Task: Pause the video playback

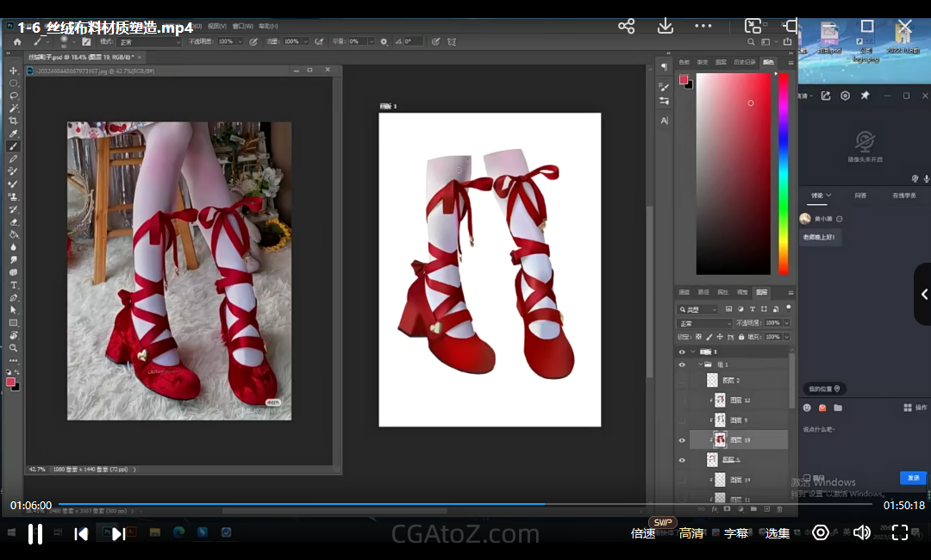Action: pos(35,533)
